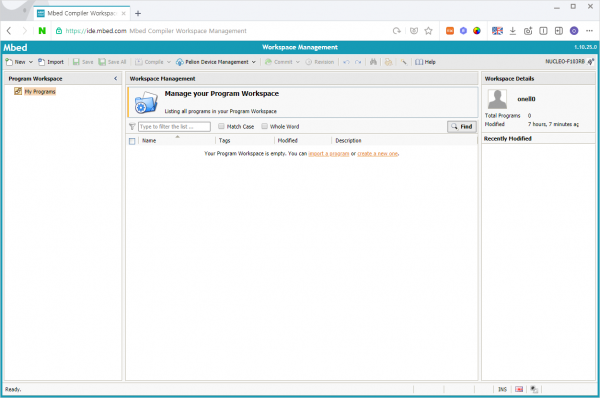Screen dimensions: 600x398
Task: Click the color wheel extension icon
Action: tap(477, 31)
